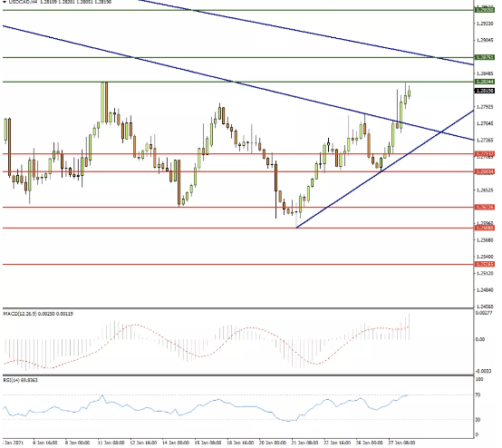This screenshot has height=448, width=502.
Task: Click the 1.25120 price axis label
Action: (485, 273)
